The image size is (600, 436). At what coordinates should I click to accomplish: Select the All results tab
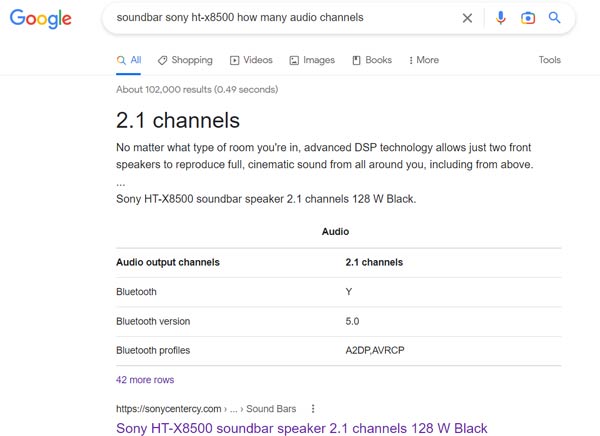(129, 60)
